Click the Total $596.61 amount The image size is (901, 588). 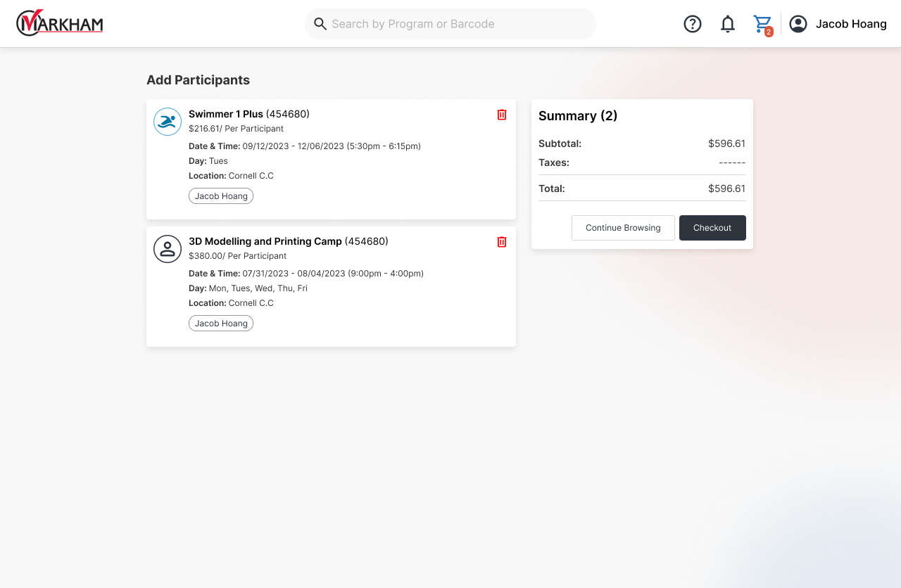726,188
